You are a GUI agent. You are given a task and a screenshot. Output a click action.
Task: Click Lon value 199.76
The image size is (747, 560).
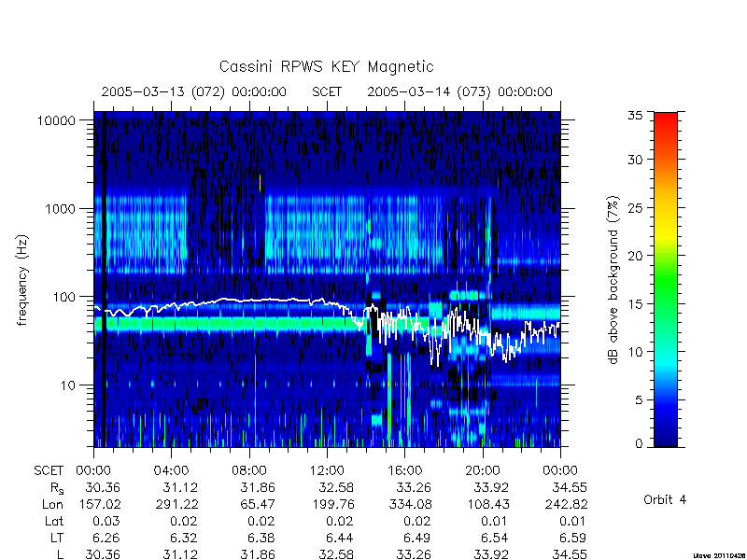click(x=335, y=504)
